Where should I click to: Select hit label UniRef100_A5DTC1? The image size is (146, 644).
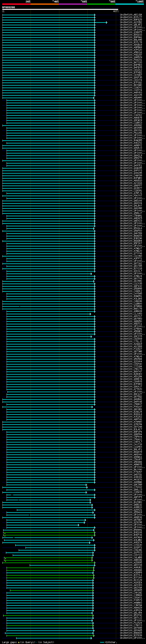point(131,324)
